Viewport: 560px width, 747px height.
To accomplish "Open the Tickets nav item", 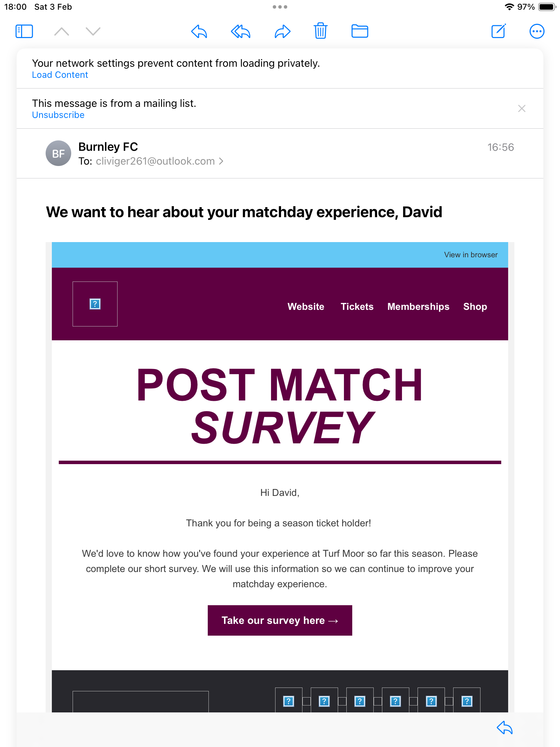I will [x=357, y=307].
